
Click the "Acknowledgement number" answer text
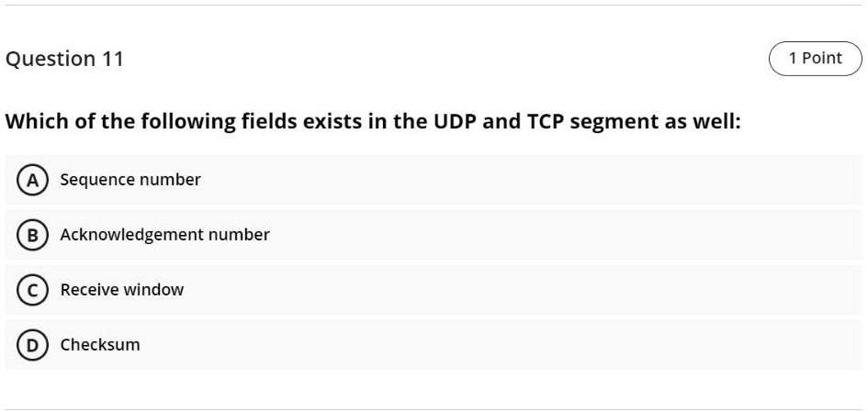(165, 235)
